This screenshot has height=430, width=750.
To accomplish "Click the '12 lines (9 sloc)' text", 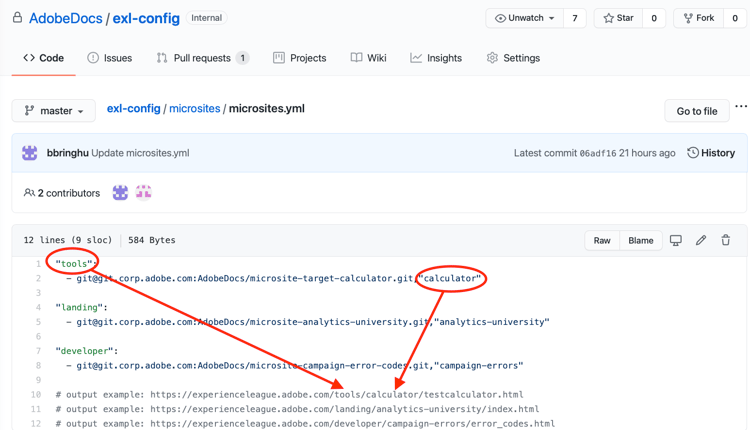I will (68, 240).
